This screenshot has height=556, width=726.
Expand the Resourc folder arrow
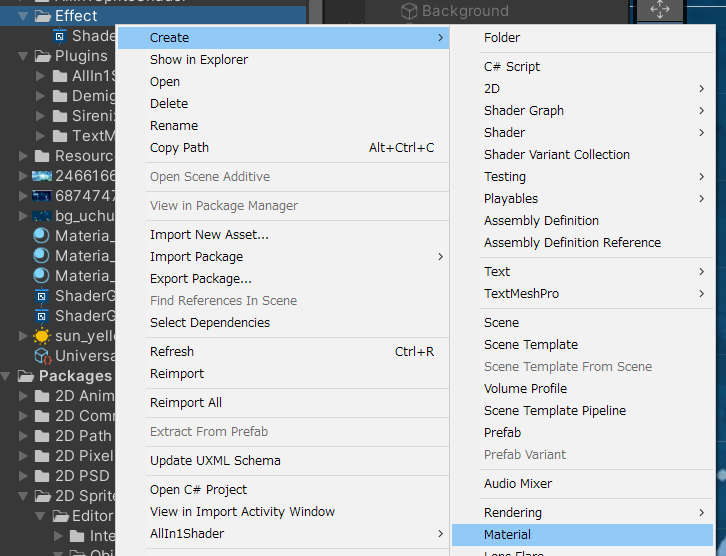(23, 156)
